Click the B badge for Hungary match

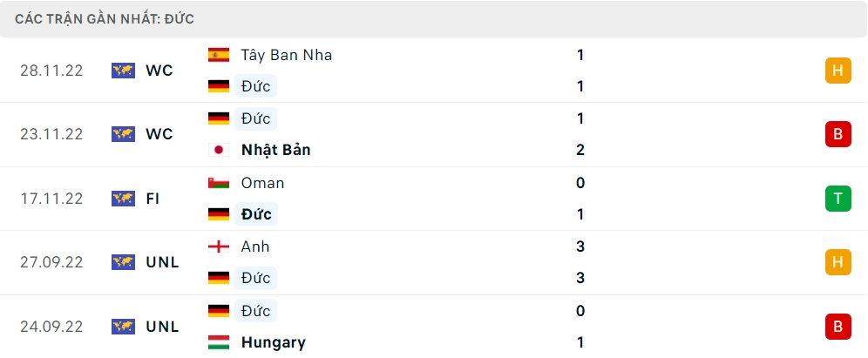837,327
